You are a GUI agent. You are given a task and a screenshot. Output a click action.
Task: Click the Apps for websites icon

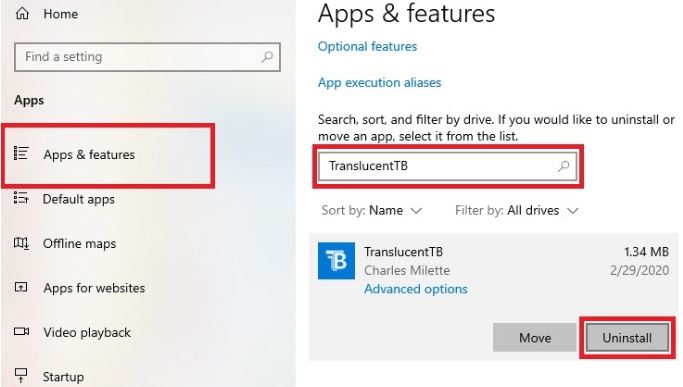pos(21,287)
